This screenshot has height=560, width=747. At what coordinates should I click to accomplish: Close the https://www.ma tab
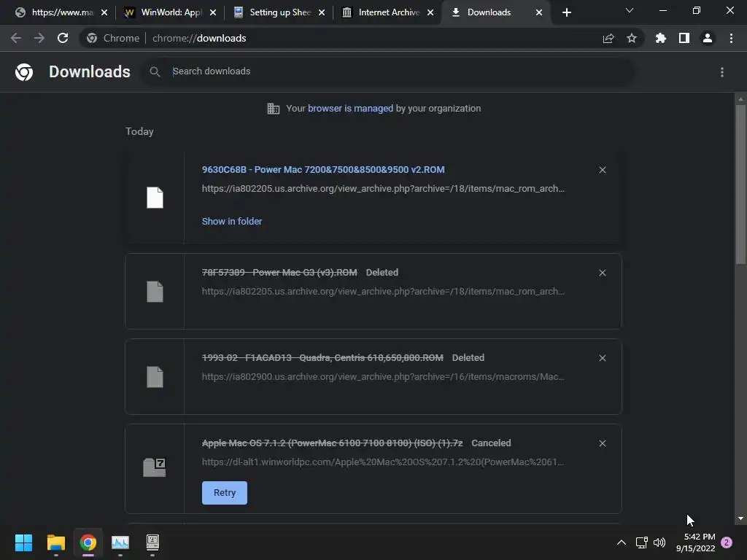tap(104, 12)
